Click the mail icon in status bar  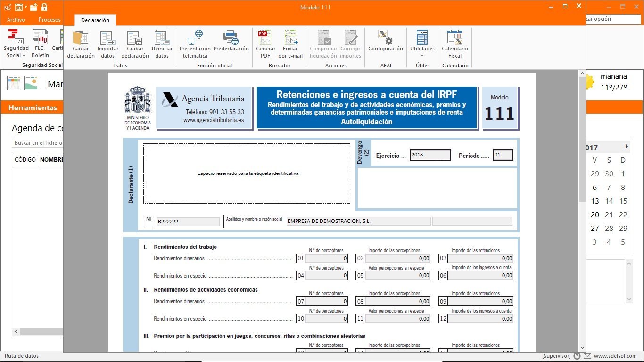(587, 356)
